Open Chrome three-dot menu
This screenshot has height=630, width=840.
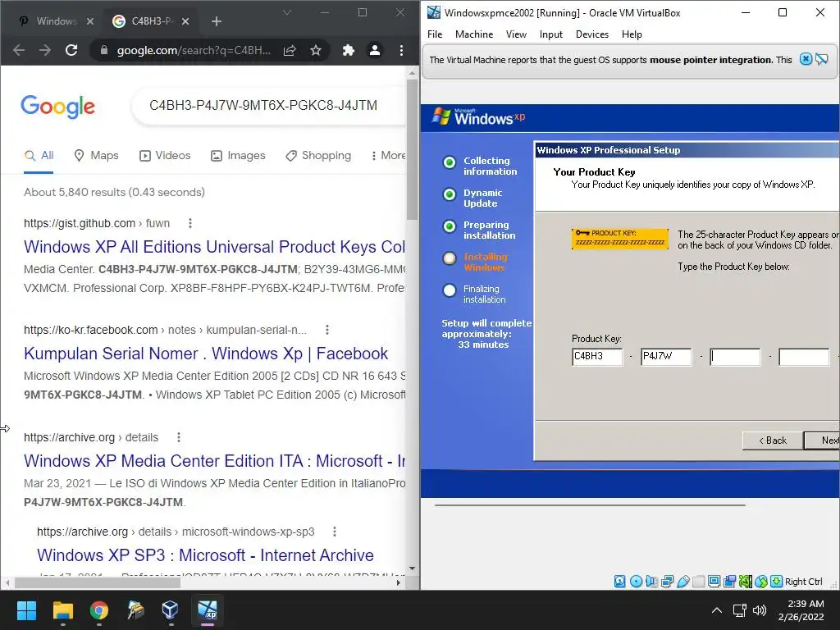[x=401, y=50]
